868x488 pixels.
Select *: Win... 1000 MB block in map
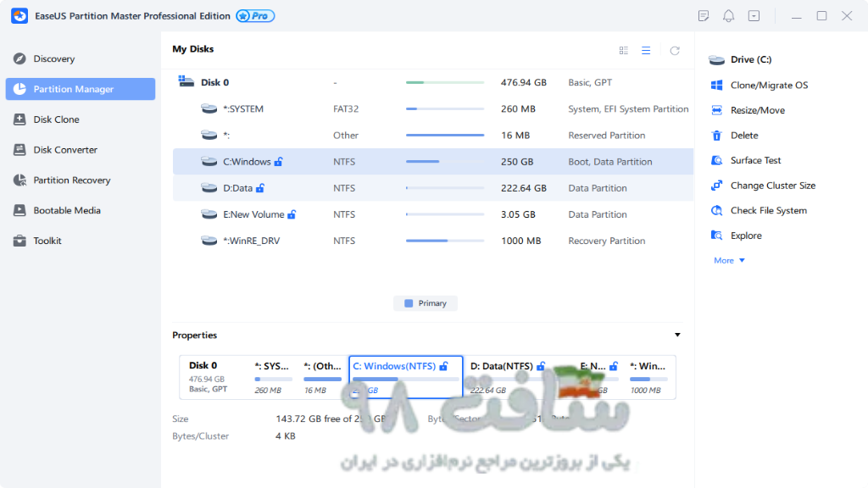(x=648, y=377)
